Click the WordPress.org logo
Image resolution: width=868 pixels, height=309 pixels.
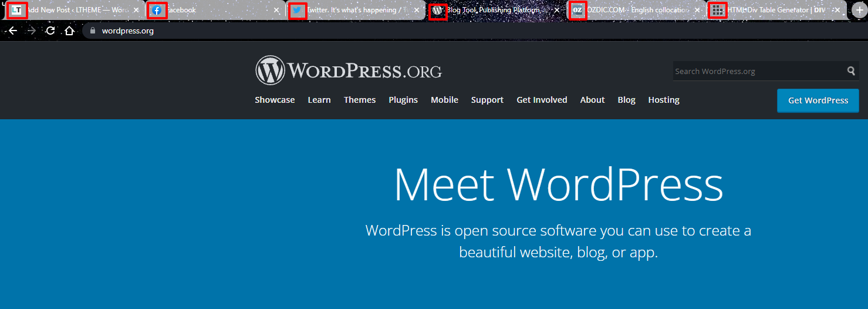pos(349,70)
